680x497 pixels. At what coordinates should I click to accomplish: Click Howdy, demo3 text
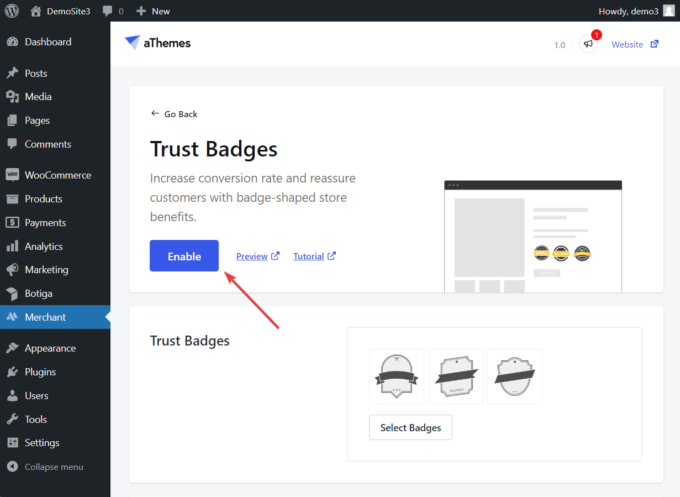pyautogui.click(x=628, y=11)
